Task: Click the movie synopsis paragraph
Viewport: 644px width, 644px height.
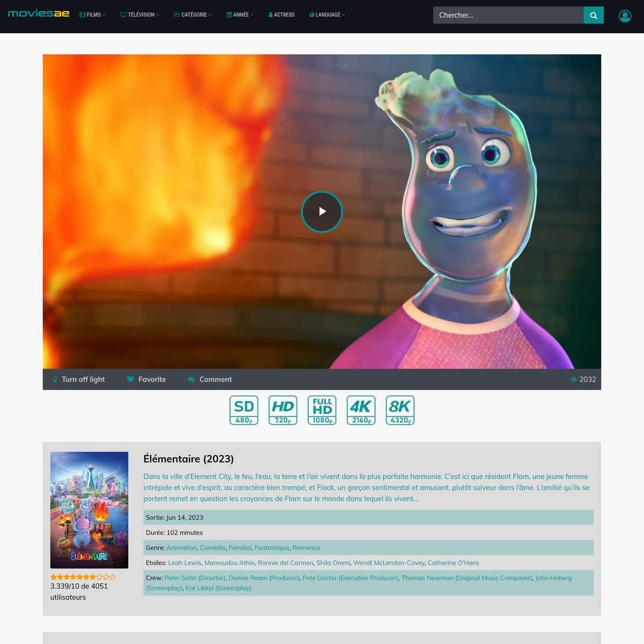Action: [x=367, y=487]
